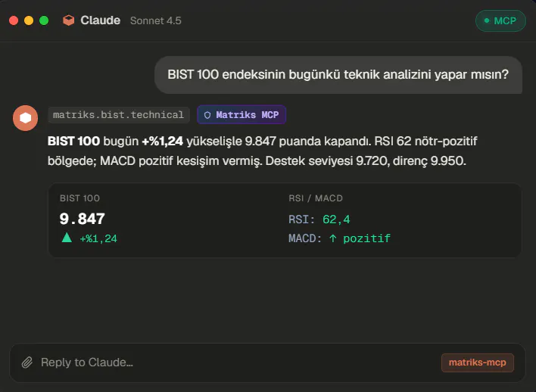The image size is (536, 392).
Task: Open the Sonnet 4.5 model selector
Action: [155, 21]
